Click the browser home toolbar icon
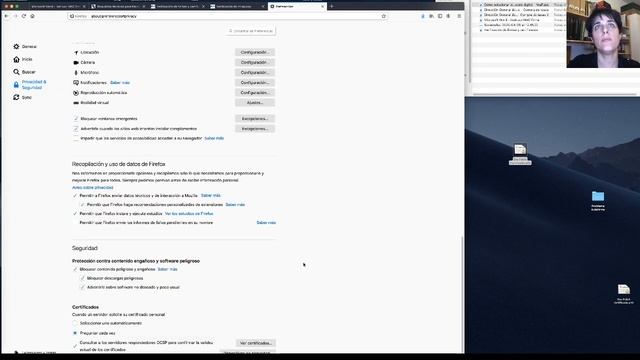Screen dimensions: 640x360 click(32, 16)
